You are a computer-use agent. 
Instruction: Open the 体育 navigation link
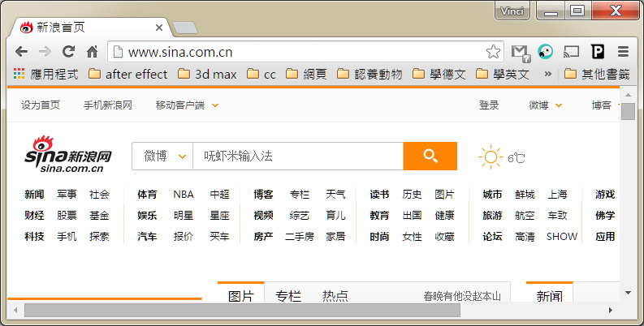coord(147,195)
